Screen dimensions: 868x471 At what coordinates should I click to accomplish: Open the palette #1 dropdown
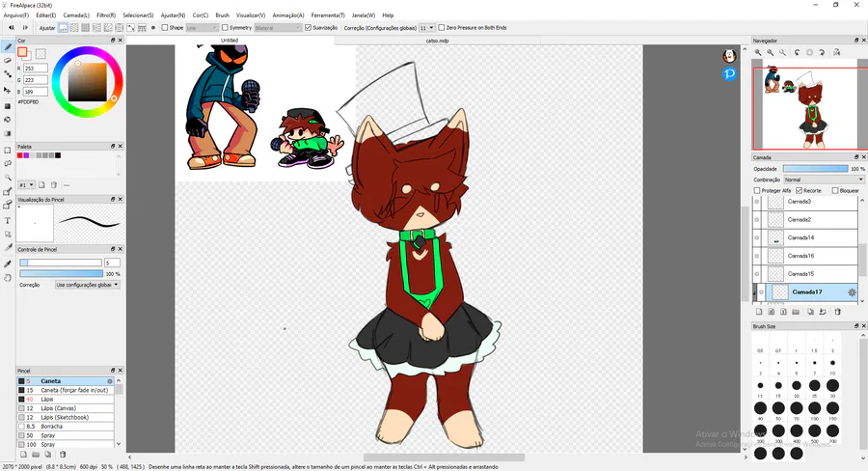click(27, 185)
